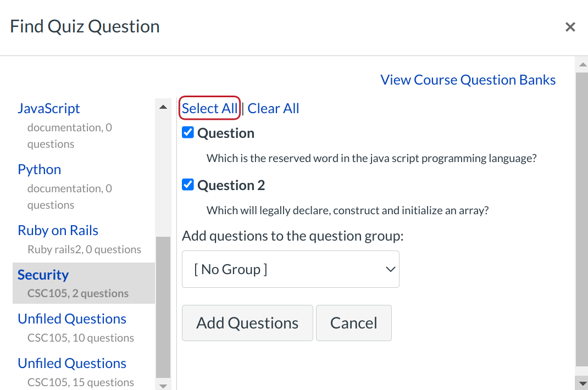Click dialog scrollbar up arrow
This screenshot has height=390, width=588.
click(581, 65)
